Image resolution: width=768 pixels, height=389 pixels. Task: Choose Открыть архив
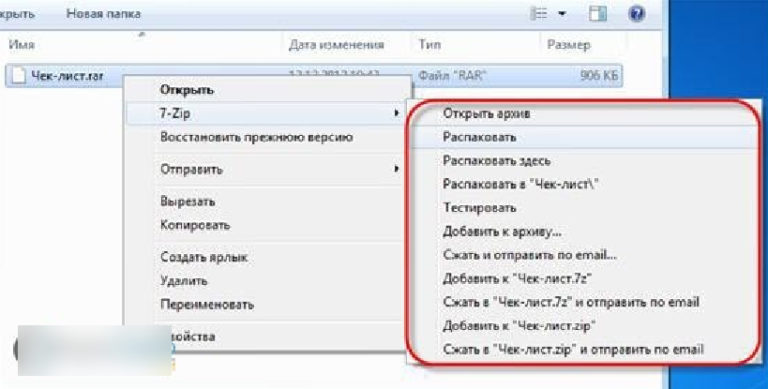point(486,114)
